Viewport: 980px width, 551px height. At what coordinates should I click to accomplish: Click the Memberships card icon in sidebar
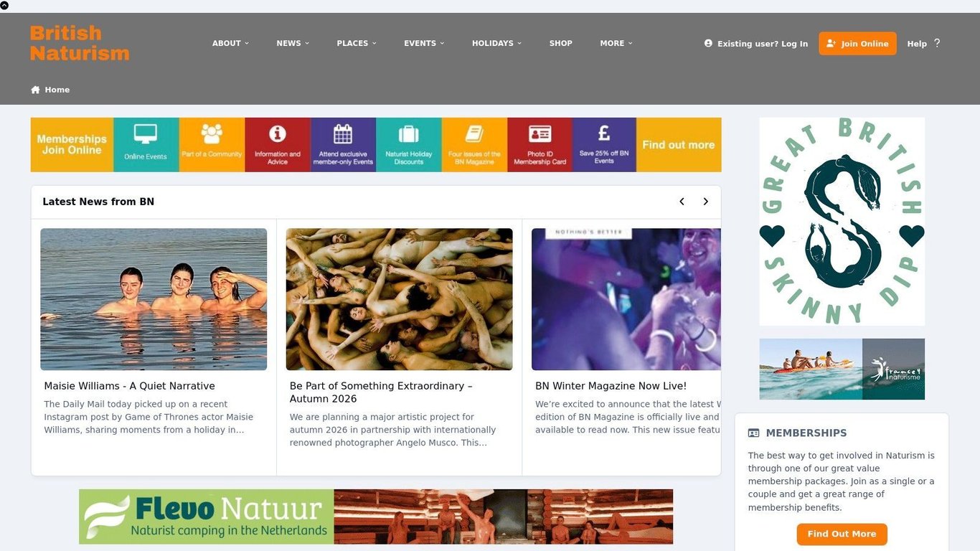[x=753, y=433]
